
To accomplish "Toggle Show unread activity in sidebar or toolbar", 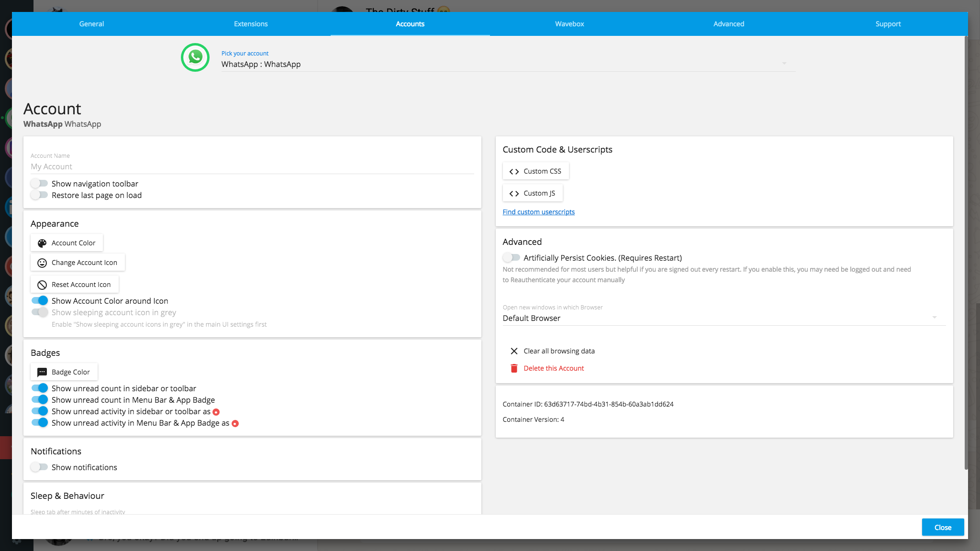I will pyautogui.click(x=40, y=411).
